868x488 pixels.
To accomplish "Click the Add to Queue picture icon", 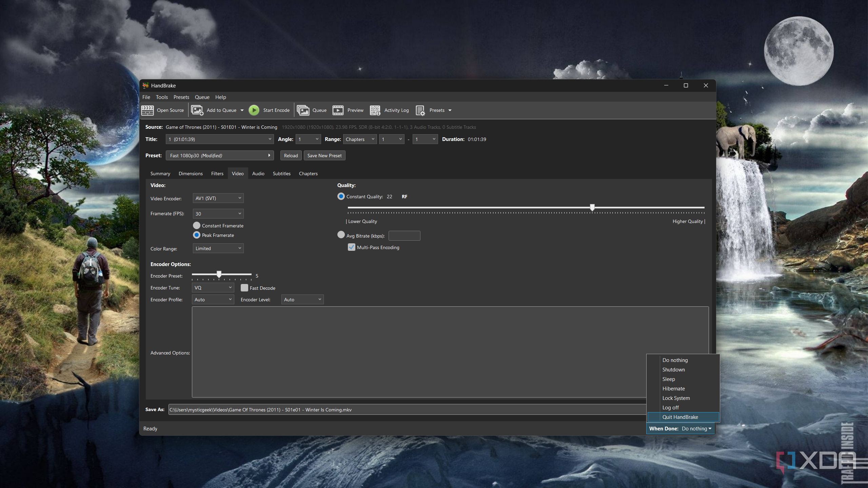I will [x=197, y=110].
